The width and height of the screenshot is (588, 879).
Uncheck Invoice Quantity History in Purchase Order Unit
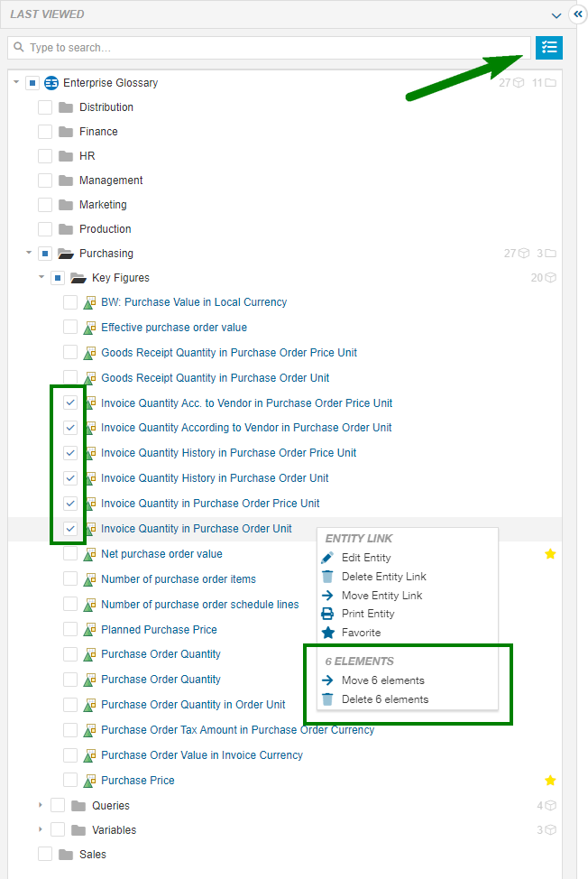(x=70, y=478)
